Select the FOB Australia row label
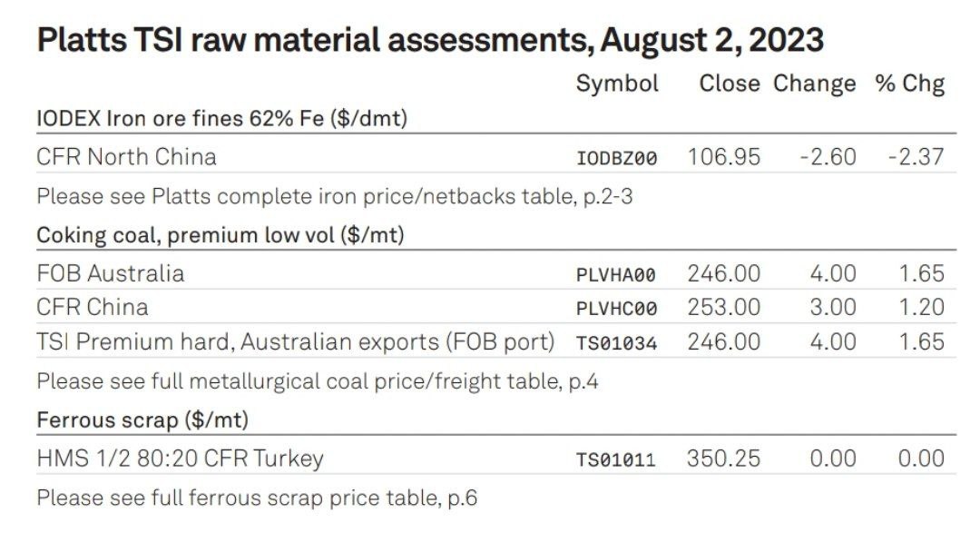The height and width of the screenshot is (533, 980). click(x=111, y=273)
